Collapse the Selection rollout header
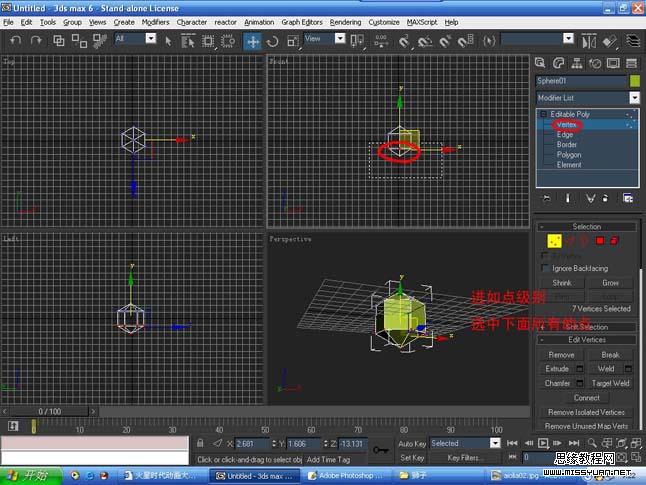 586,227
